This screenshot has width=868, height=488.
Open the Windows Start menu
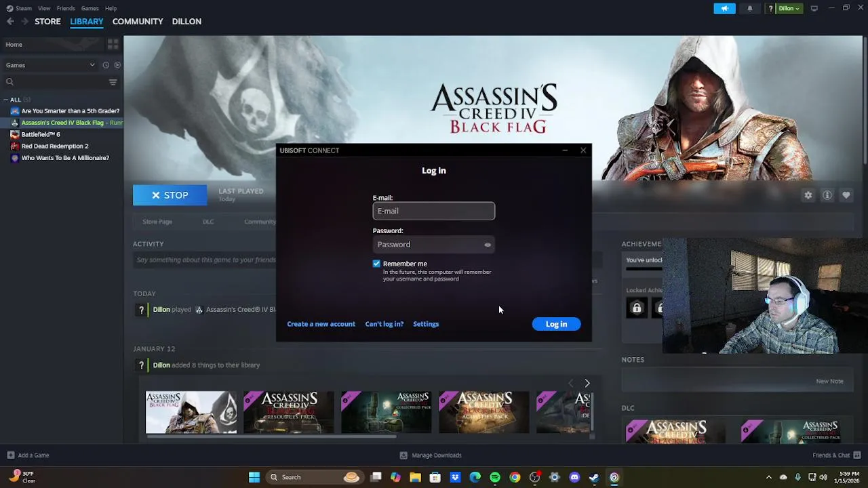coord(254,477)
